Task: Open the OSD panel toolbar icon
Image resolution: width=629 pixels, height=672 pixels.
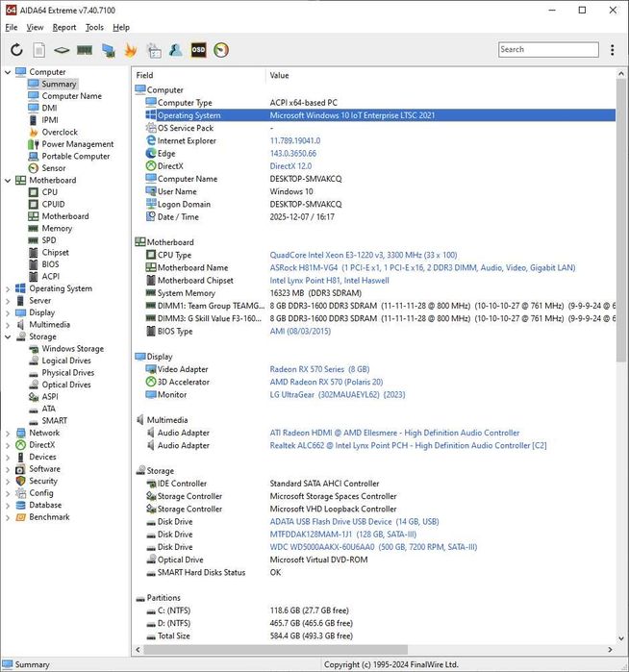Action: [x=198, y=50]
